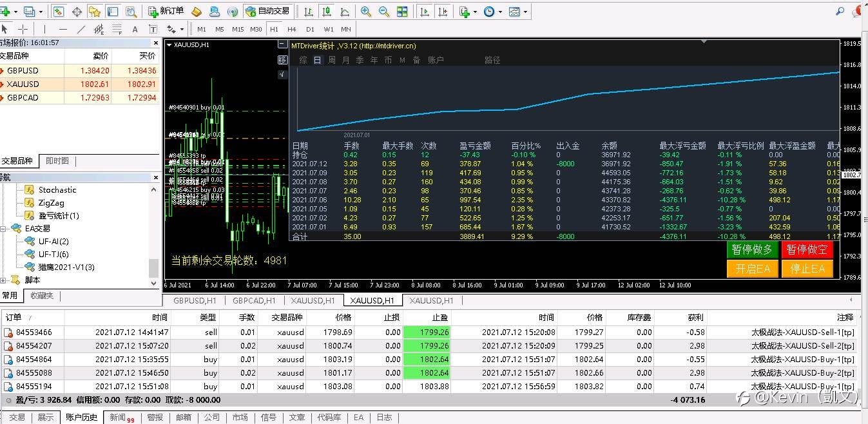
Task: Select 账户 account view in MTDriver
Action: pyautogui.click(x=436, y=60)
